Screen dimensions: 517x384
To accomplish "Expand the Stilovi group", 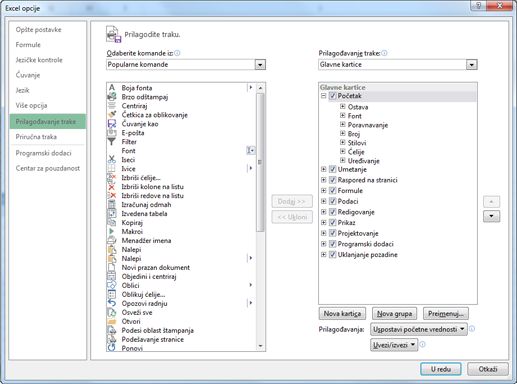I will [x=342, y=143].
